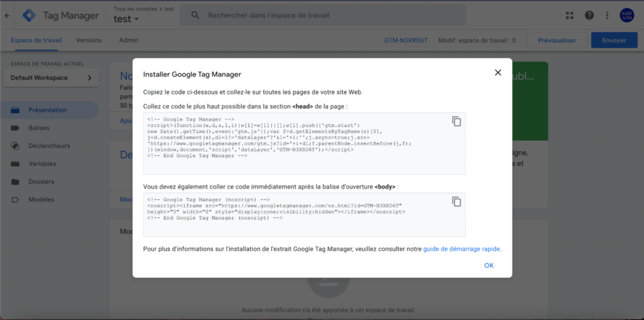Click the Kaleïla account avatar
The width and height of the screenshot is (644, 320).
tap(627, 16)
